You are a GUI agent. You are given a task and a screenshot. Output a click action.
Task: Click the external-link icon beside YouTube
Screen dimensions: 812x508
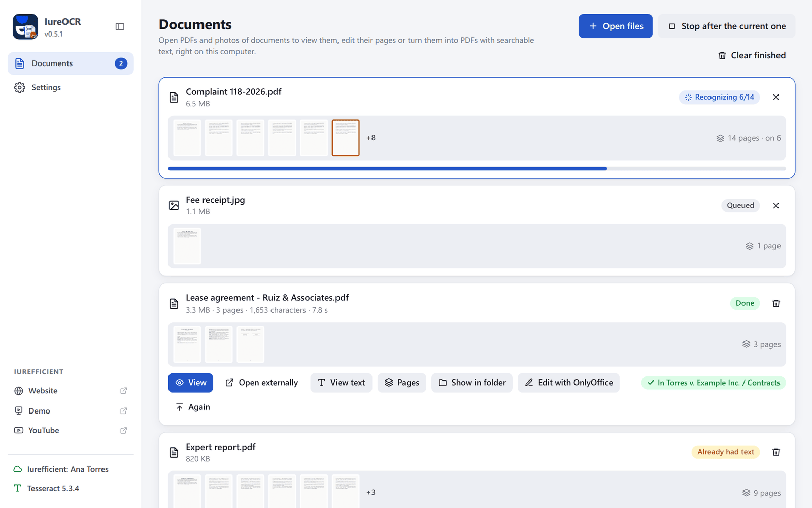123,430
